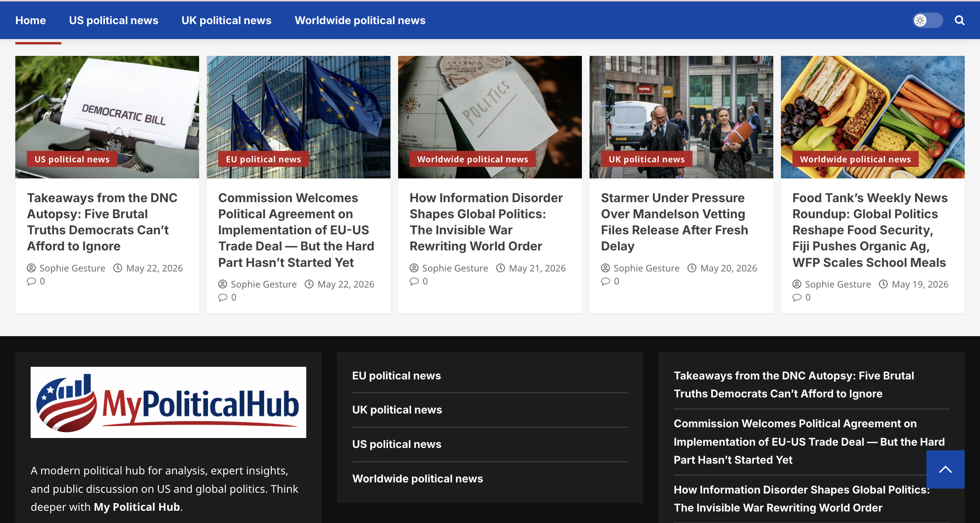980x523 pixels.
Task: Click the scroll-to-top arrow button
Action: coord(945,469)
